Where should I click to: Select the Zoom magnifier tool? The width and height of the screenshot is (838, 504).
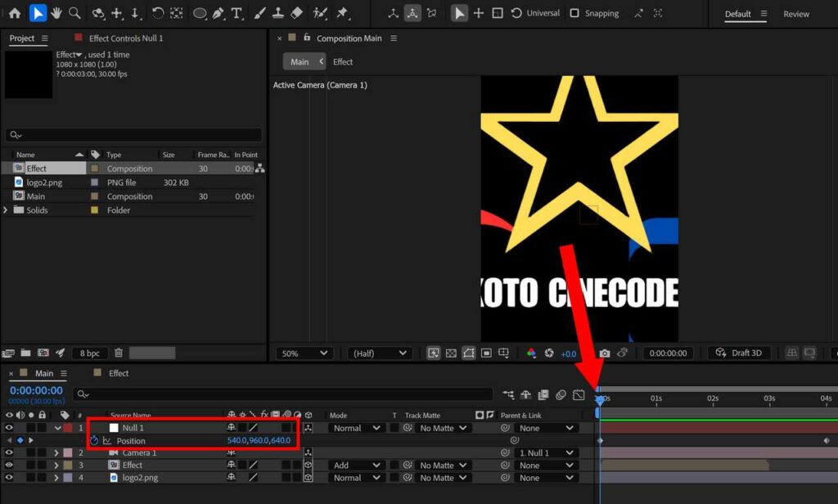(x=74, y=13)
